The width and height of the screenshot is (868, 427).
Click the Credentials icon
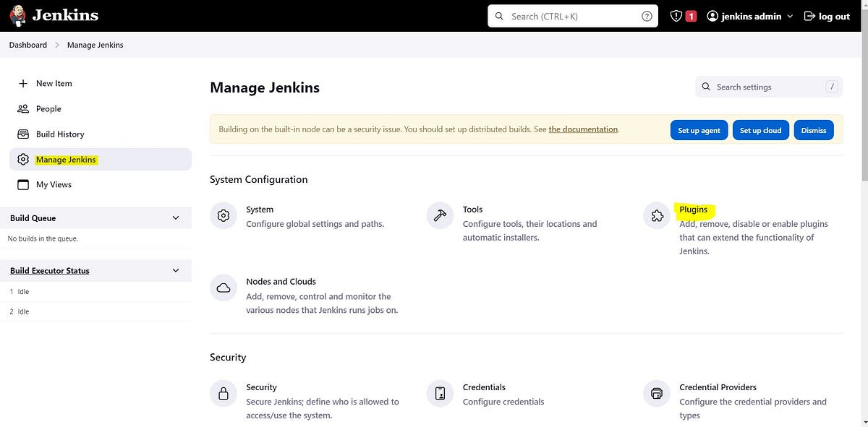click(x=440, y=393)
